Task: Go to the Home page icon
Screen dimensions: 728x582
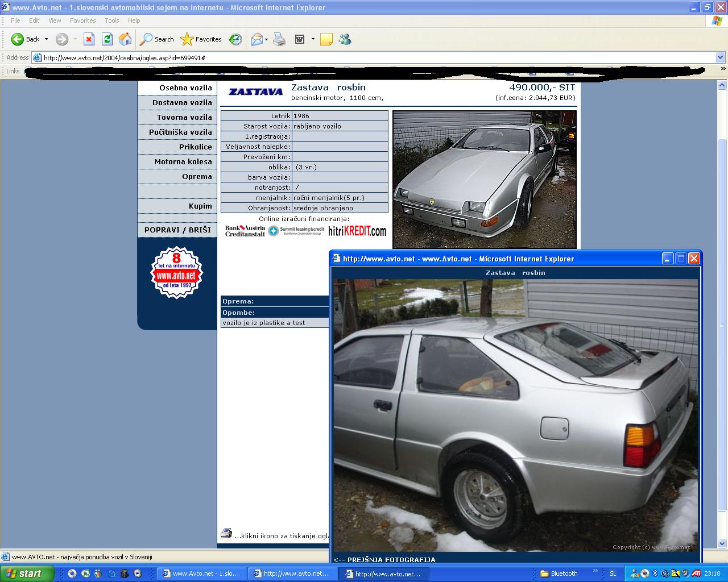Action: coord(125,39)
